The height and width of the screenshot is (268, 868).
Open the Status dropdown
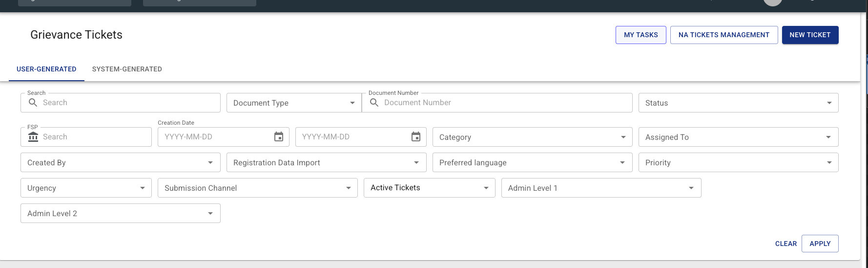click(738, 103)
